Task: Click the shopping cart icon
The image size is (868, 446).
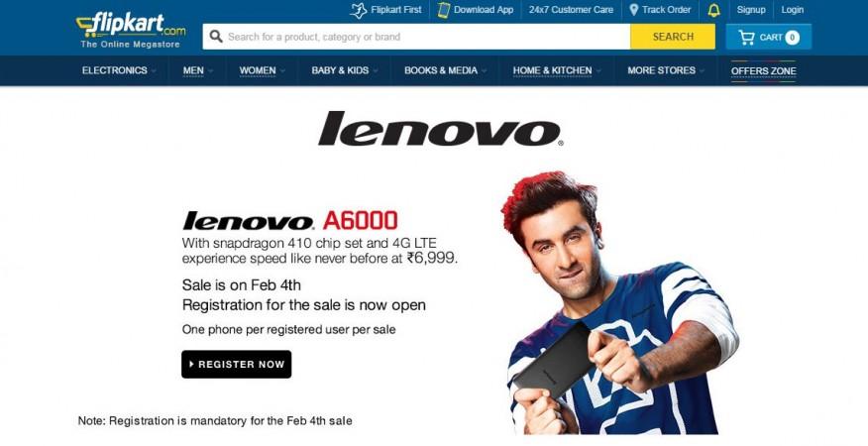Action: [746, 37]
